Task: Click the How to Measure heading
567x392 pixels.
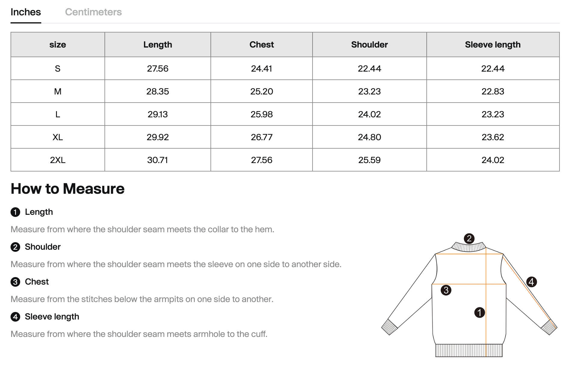Action: (67, 189)
